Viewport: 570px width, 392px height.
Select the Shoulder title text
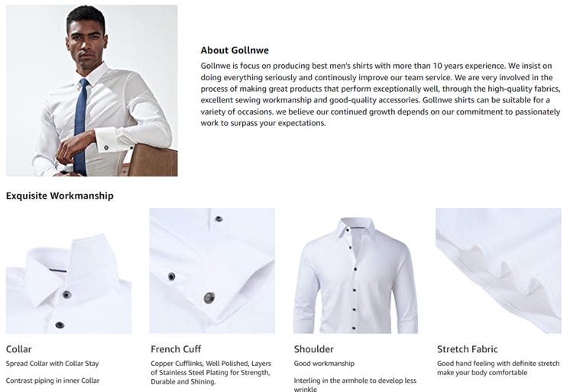tap(314, 349)
